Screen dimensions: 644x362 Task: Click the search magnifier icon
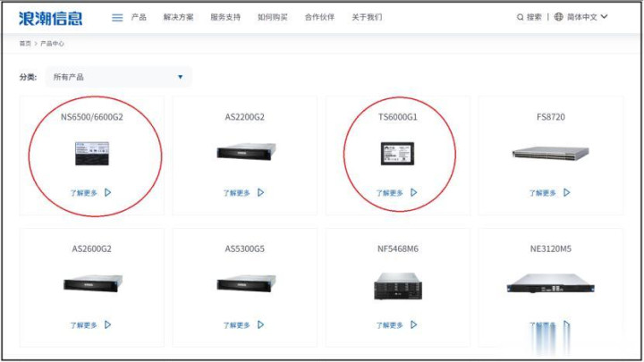tap(520, 17)
